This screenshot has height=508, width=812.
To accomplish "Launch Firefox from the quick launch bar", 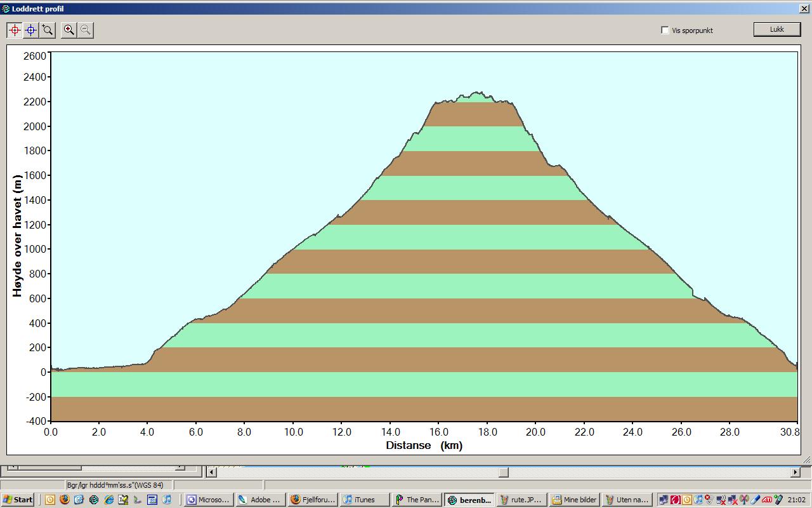I will tap(64, 500).
